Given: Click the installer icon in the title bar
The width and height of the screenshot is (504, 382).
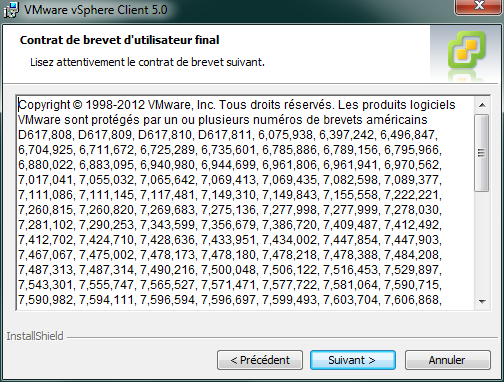Looking at the screenshot, I should (11, 10).
